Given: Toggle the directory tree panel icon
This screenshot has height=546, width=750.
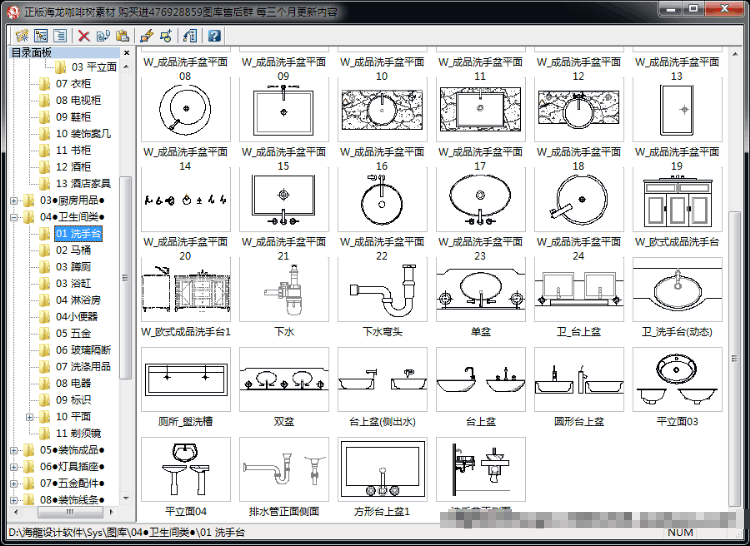Looking at the screenshot, I should pyautogui.click(x=41, y=35).
